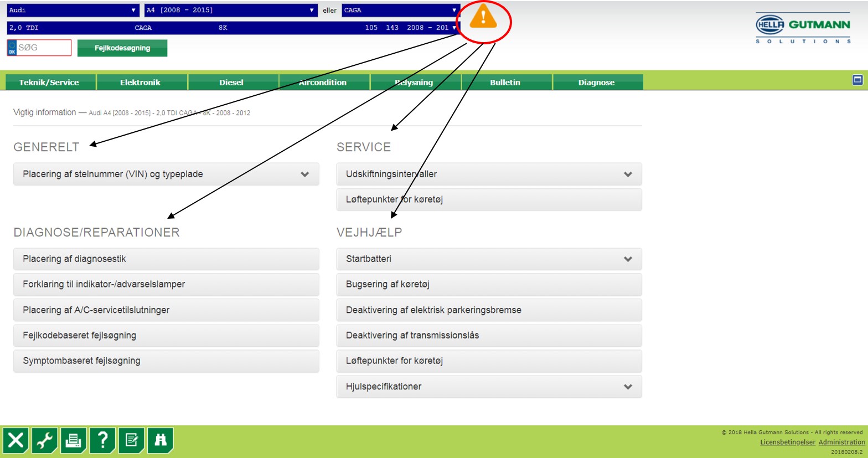
Task: Switch to the Diesel tab
Action: point(231,82)
